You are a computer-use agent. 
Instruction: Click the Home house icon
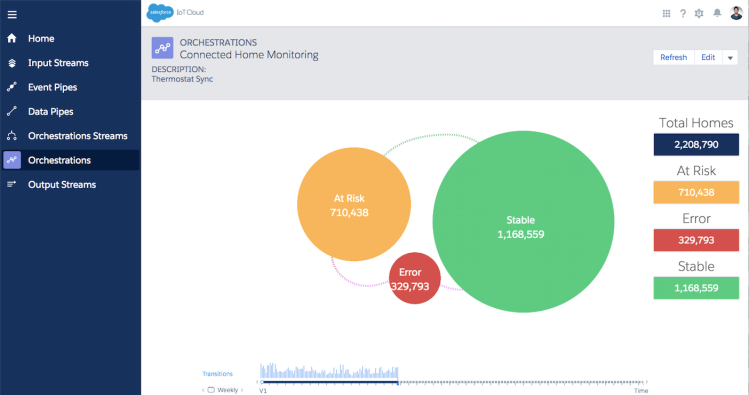12,38
